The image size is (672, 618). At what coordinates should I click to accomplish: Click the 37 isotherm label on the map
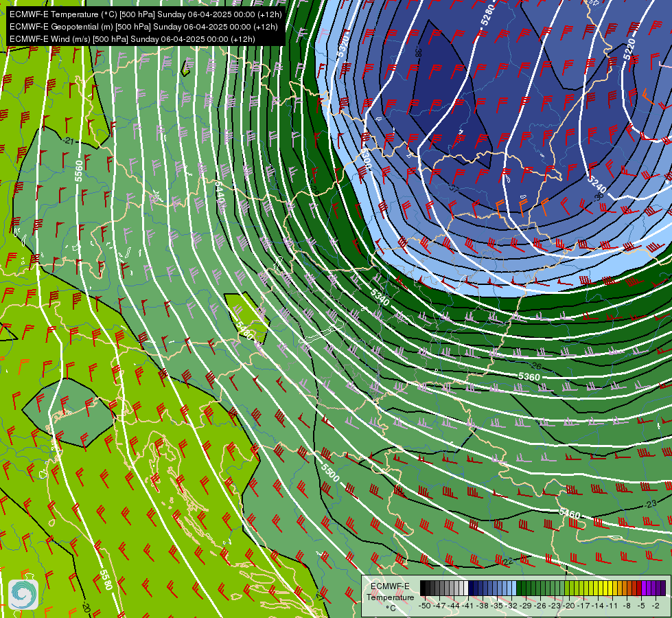click(x=454, y=187)
